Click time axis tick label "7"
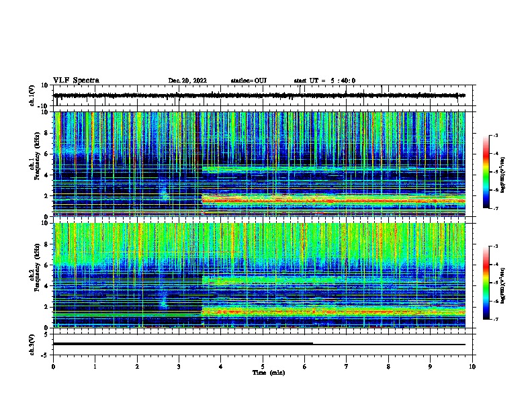 pos(347,367)
